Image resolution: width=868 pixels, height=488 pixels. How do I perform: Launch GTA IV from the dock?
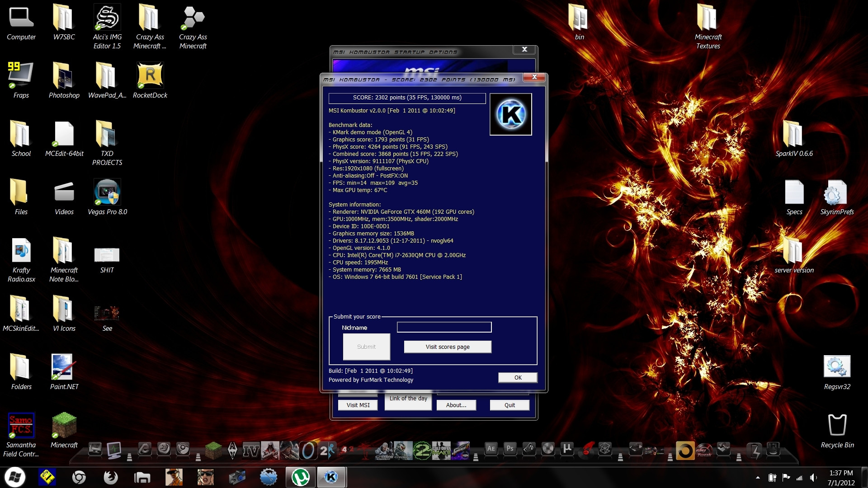click(251, 450)
